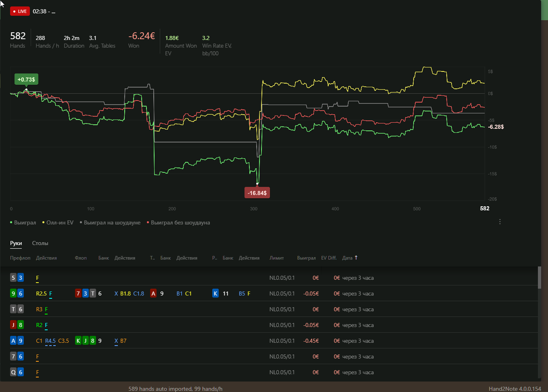Sort by the 'Лимит' column header
The height and width of the screenshot is (392, 548).
click(276, 258)
